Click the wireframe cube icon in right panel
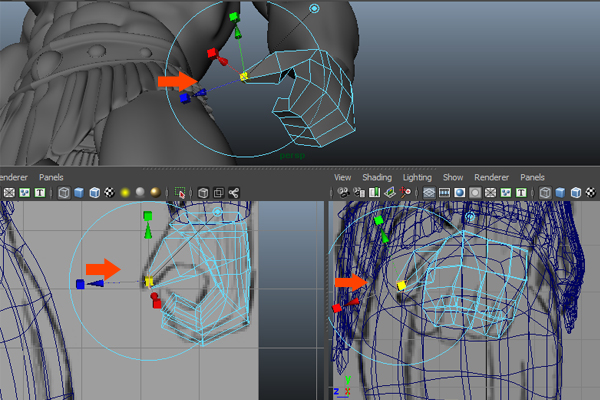 pyautogui.click(x=545, y=192)
